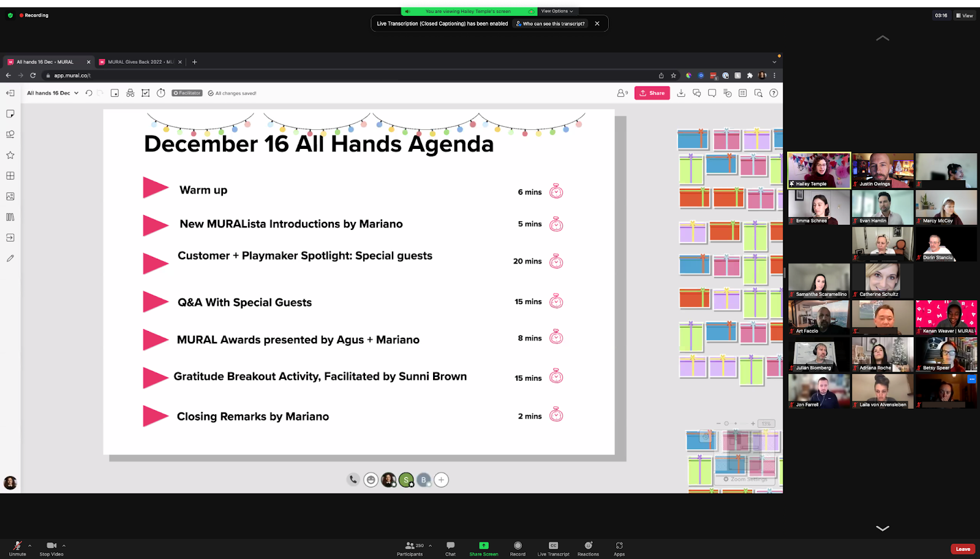Toggle Live Transcript captions
This screenshot has width=980, height=559.
[x=553, y=548]
